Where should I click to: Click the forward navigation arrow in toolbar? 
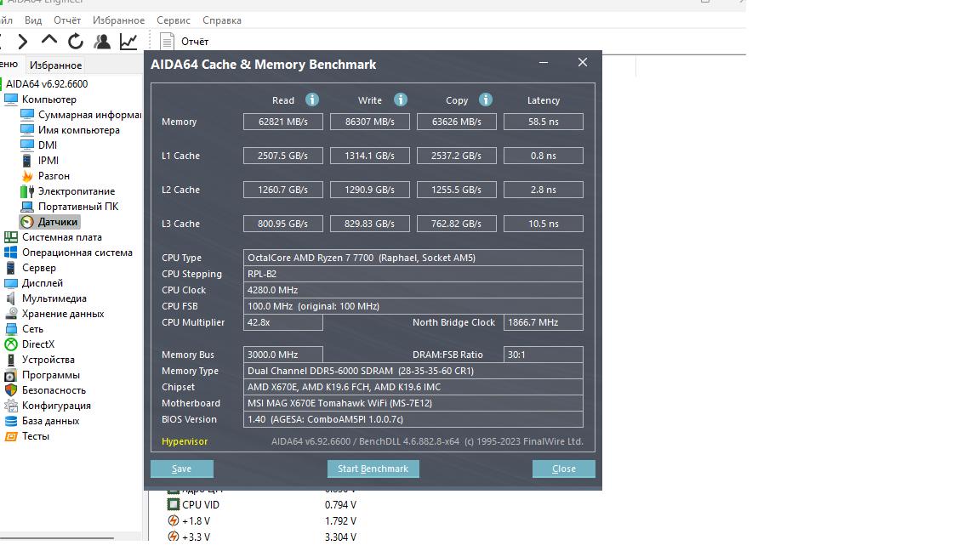pyautogui.click(x=23, y=42)
